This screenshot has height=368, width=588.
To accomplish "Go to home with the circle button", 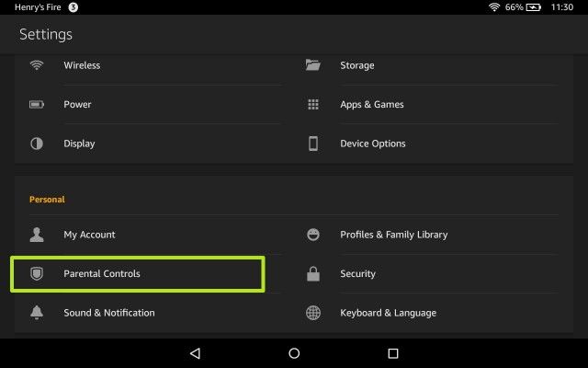I will coord(294,353).
